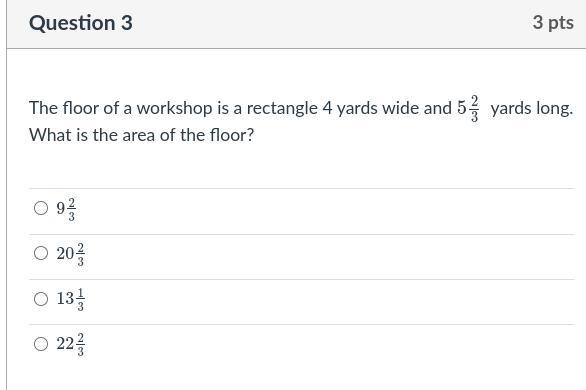The width and height of the screenshot is (586, 390).
Task: Click the sentence 'What is the area of the floor?'
Action: click(142, 135)
